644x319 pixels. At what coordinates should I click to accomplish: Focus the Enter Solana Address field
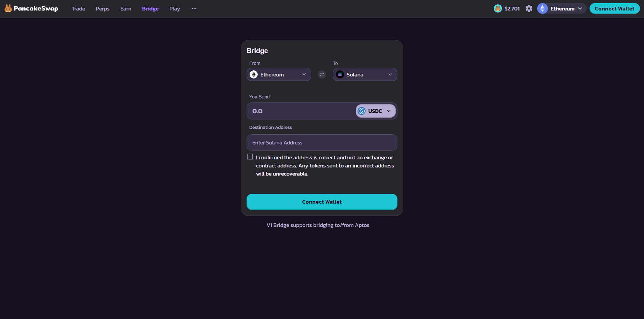(x=322, y=142)
